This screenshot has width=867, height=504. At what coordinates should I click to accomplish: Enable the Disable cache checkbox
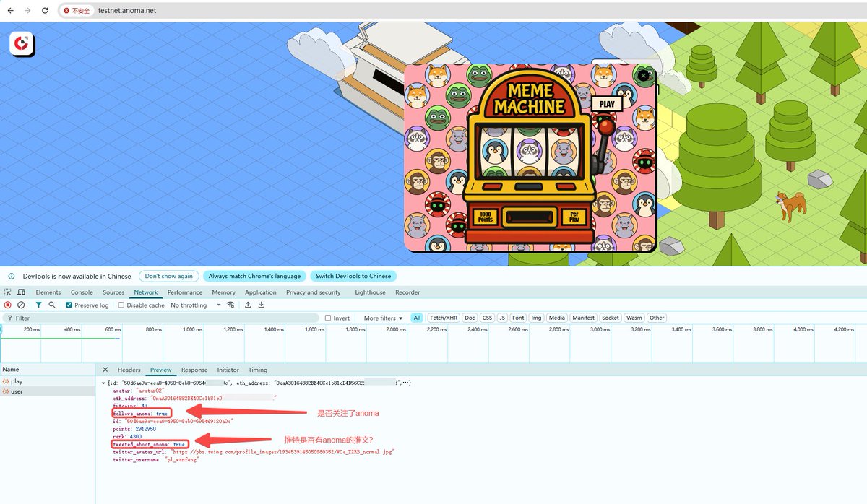pyautogui.click(x=121, y=305)
